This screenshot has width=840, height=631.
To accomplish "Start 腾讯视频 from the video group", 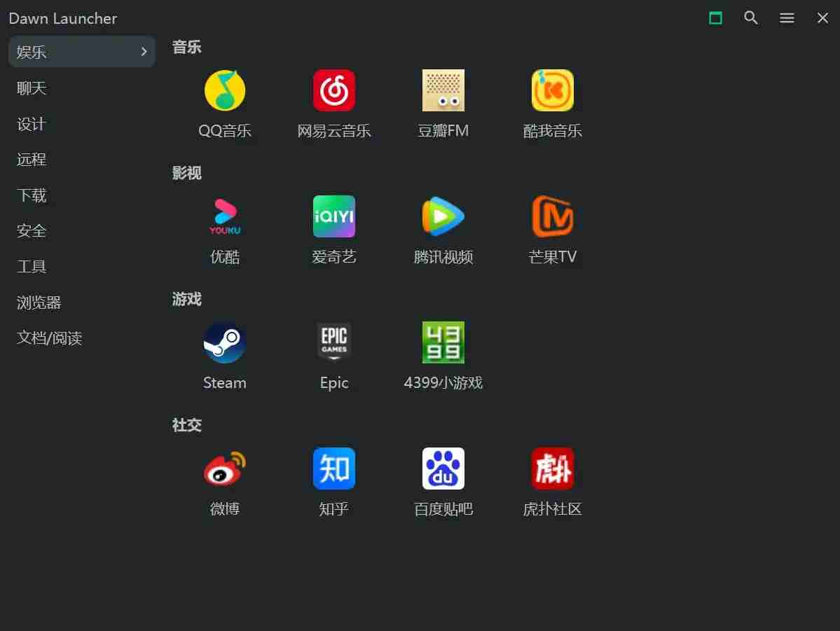I will coord(443,217).
